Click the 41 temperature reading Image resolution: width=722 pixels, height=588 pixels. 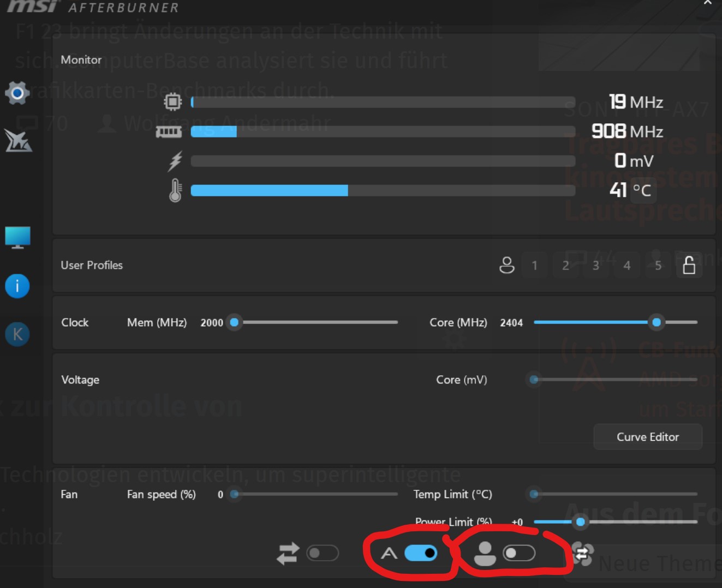click(618, 190)
